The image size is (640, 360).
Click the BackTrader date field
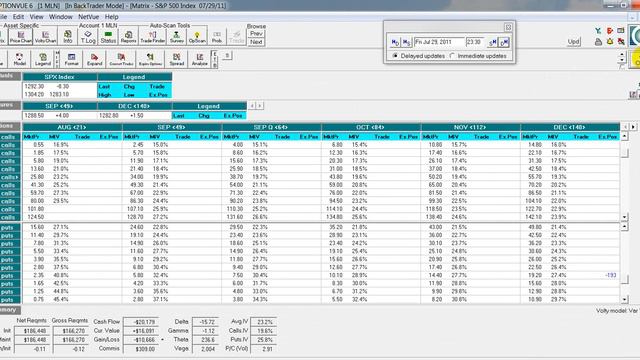(439, 42)
